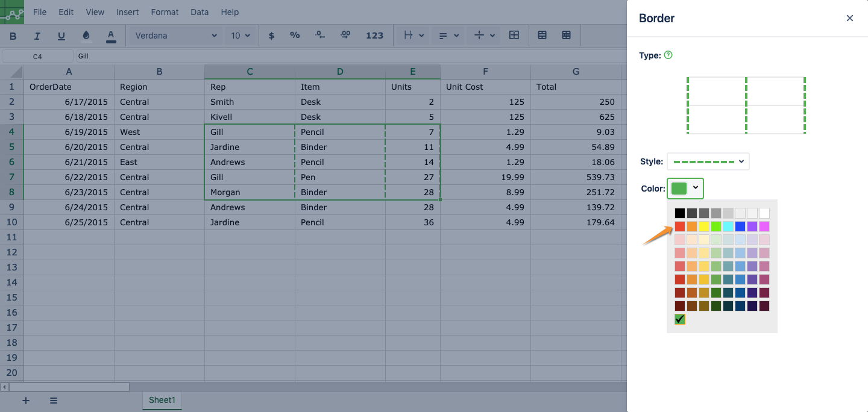The width and height of the screenshot is (868, 412).
Task: Click the decrease decimal places icon
Action: coord(320,36)
